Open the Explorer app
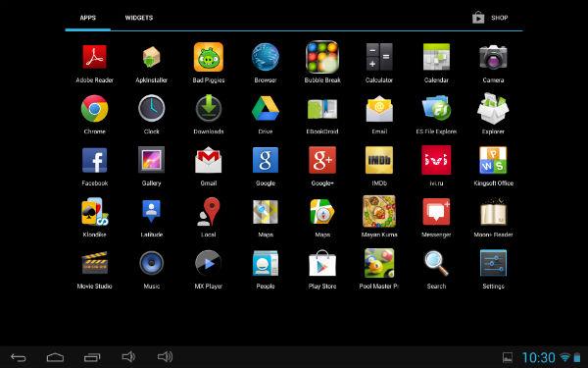The width and height of the screenshot is (588, 368). pos(493,109)
